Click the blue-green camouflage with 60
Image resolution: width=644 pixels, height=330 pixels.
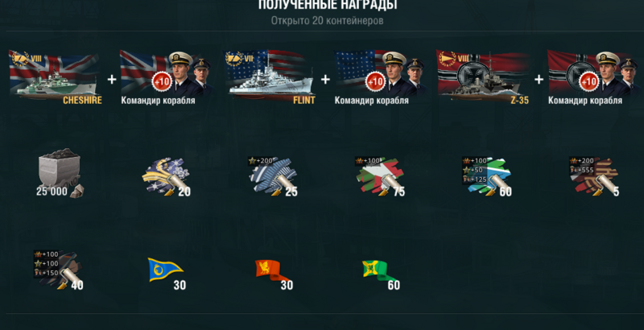487,176
